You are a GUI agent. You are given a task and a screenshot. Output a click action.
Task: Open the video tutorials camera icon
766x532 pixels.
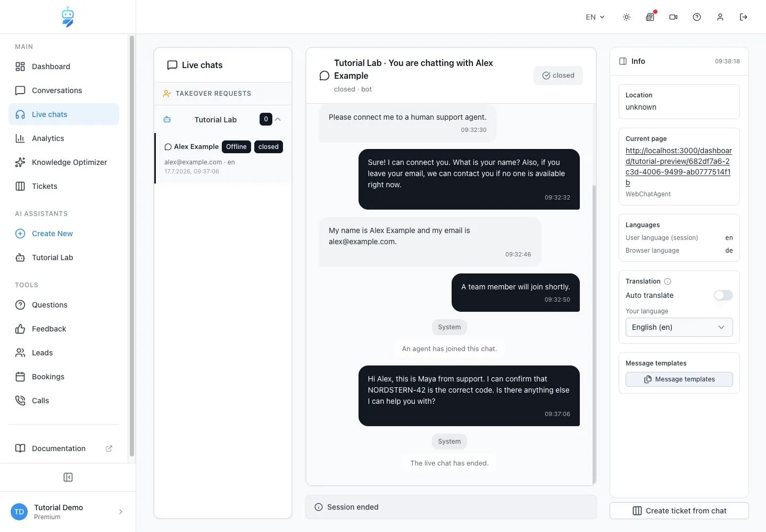click(x=673, y=17)
